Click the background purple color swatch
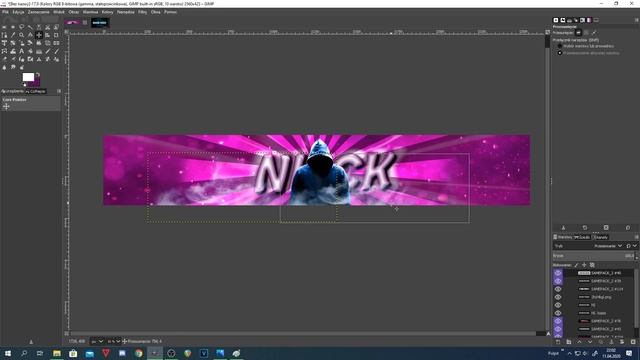The image size is (640, 360). [37, 83]
